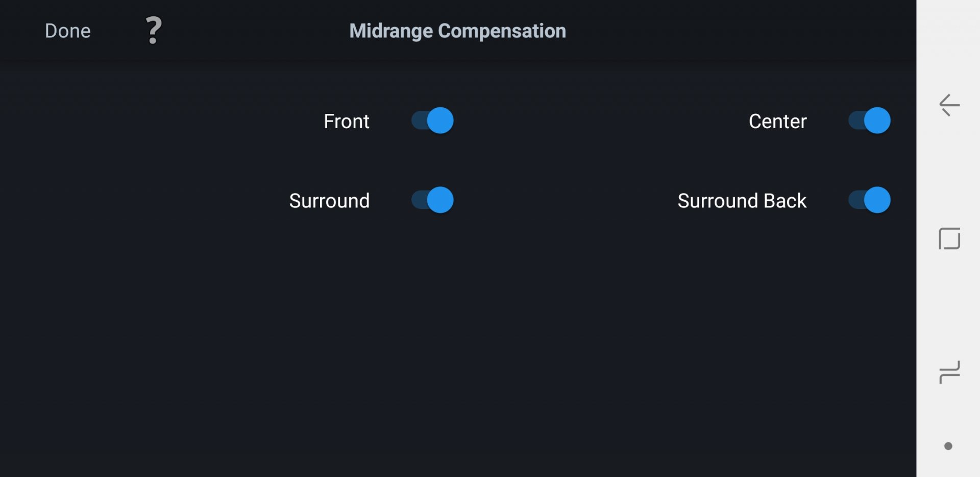Tap the dark track of Surround Back switch
The image size is (980, 477).
(x=855, y=200)
